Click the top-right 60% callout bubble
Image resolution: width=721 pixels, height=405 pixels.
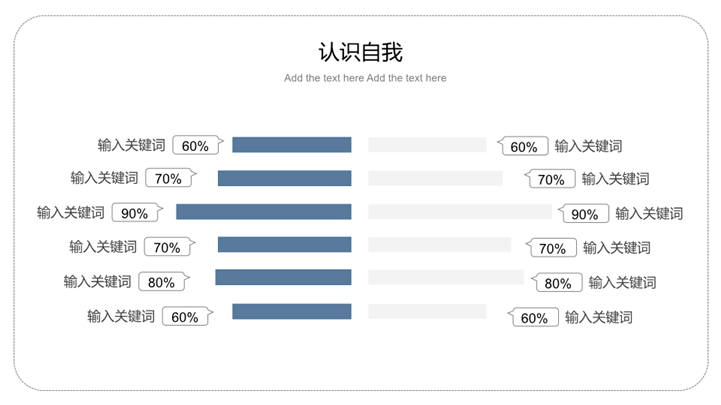[524, 147]
